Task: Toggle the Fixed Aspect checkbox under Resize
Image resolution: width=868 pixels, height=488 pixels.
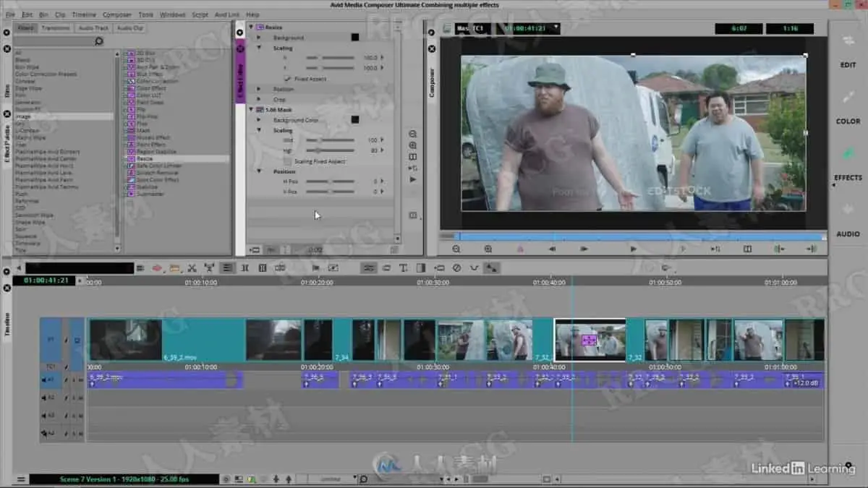Action: [x=287, y=79]
